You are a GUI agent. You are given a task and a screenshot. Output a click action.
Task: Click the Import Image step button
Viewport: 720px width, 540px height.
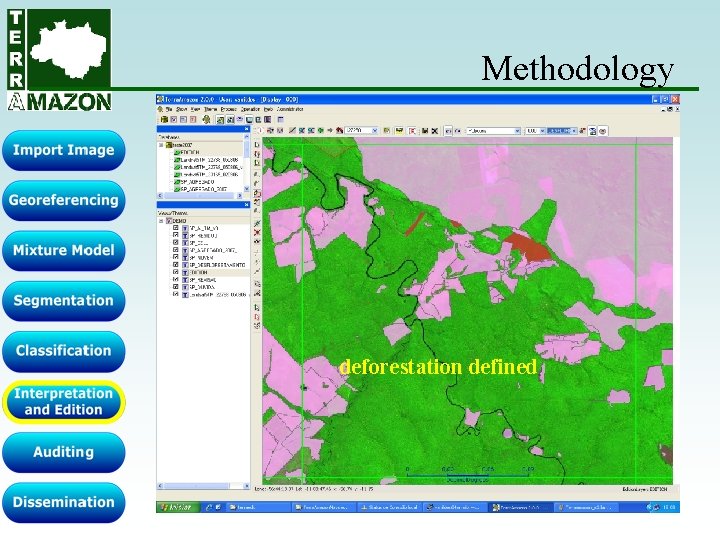point(63,150)
